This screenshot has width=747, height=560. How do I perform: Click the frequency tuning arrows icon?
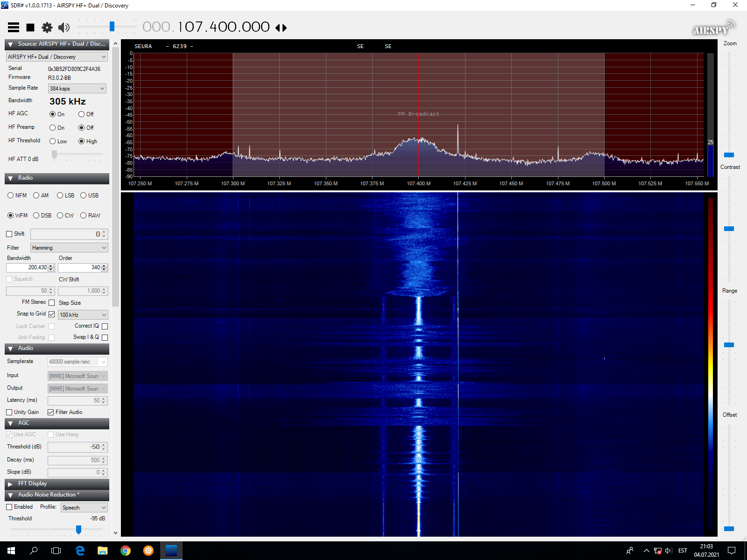point(281,28)
